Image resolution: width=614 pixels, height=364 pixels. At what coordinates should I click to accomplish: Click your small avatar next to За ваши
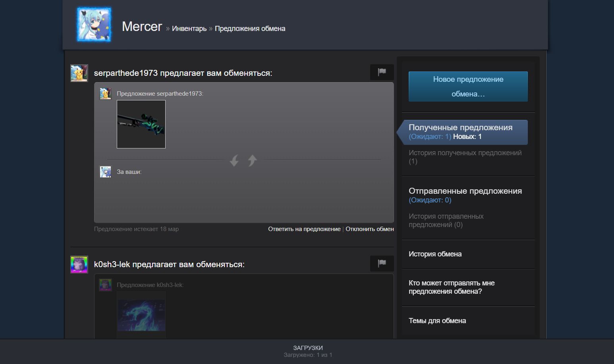105,172
